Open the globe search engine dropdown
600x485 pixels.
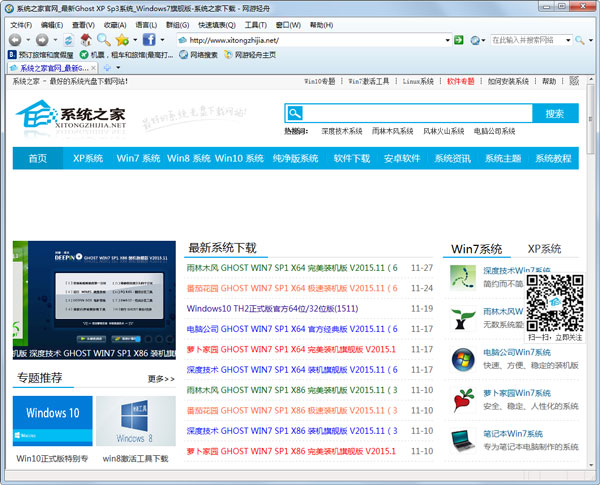coord(483,40)
